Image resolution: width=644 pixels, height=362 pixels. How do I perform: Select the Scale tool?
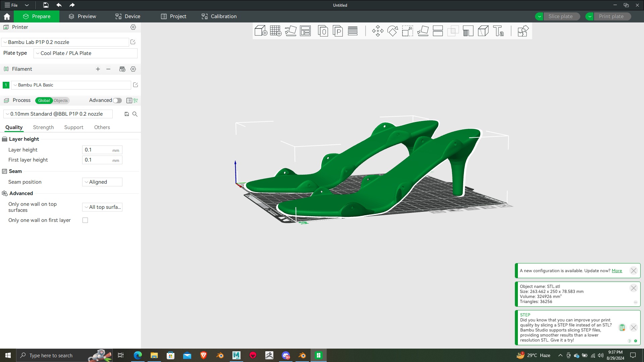pyautogui.click(x=408, y=31)
